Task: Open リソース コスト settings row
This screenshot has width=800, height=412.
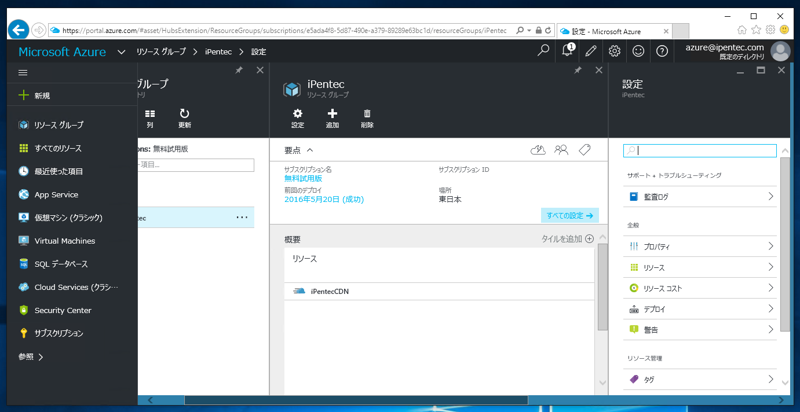Action: tap(700, 288)
